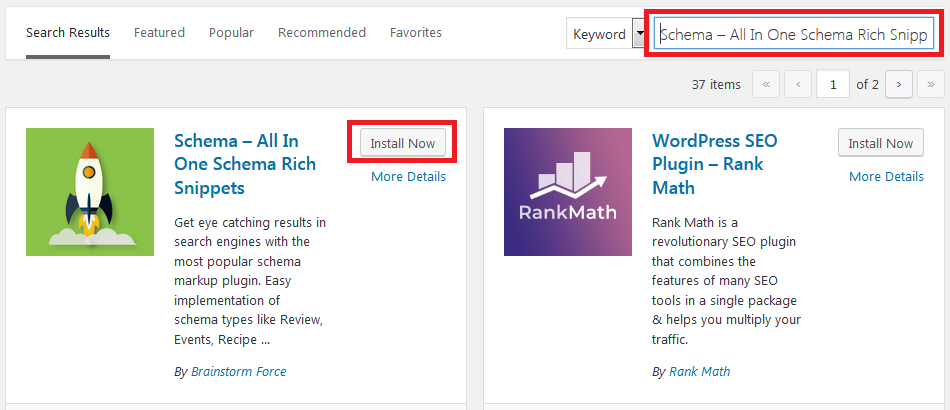Focus the plugin search input field
The image size is (950, 410).
(x=794, y=35)
